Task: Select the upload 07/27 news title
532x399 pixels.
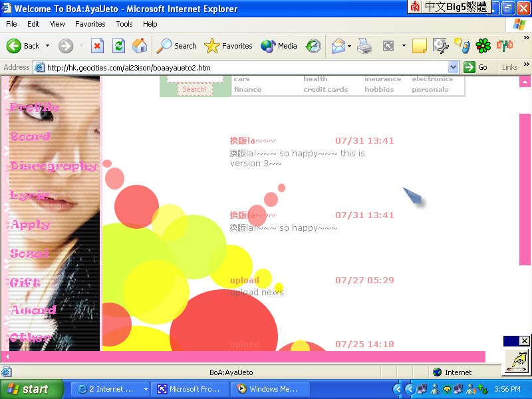Action: pos(245,280)
